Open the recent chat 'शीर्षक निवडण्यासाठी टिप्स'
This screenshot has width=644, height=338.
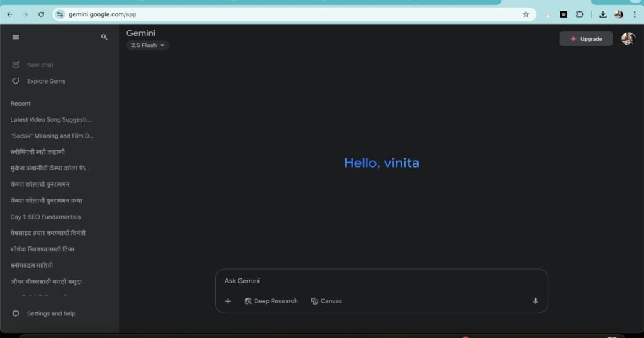pyautogui.click(x=42, y=249)
